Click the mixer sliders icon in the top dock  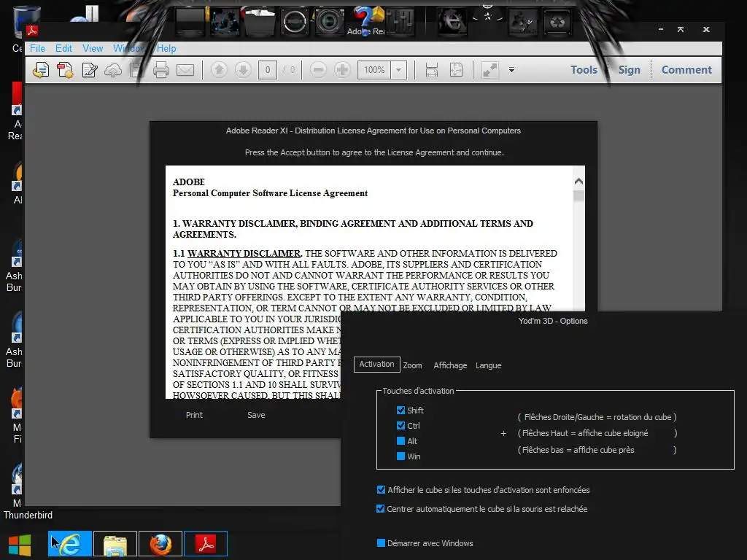click(400, 21)
